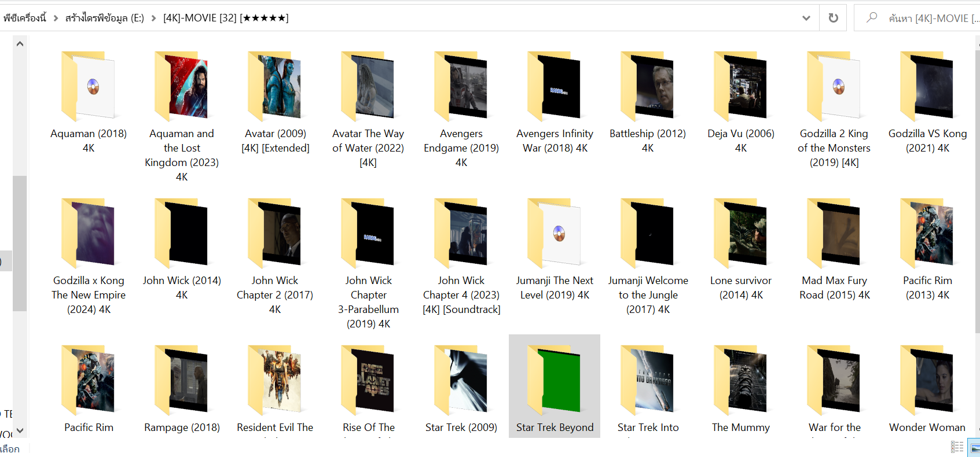Screen dimensions: 980x457
Task: Select Deja Vu (2006) 4K folder icon
Action: click(741, 86)
